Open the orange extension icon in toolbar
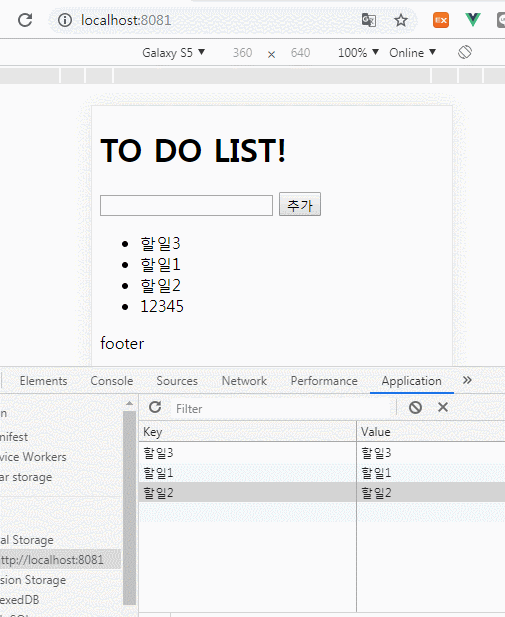This screenshot has height=617, width=505. click(x=441, y=20)
